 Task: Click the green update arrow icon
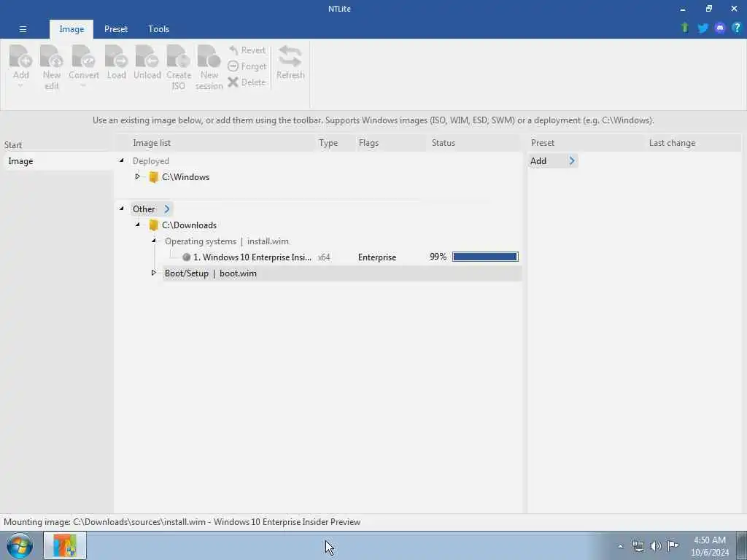pos(684,28)
